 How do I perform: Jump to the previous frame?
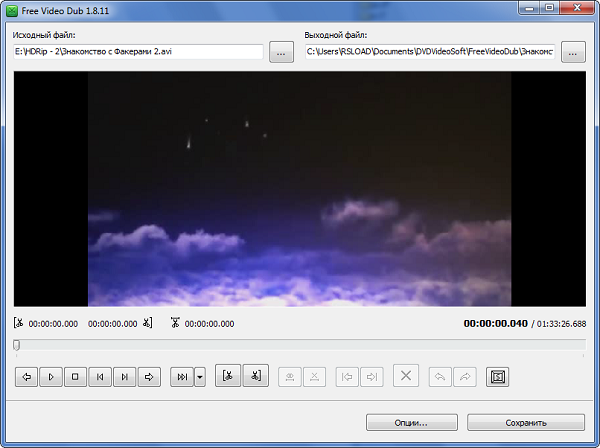click(100, 377)
